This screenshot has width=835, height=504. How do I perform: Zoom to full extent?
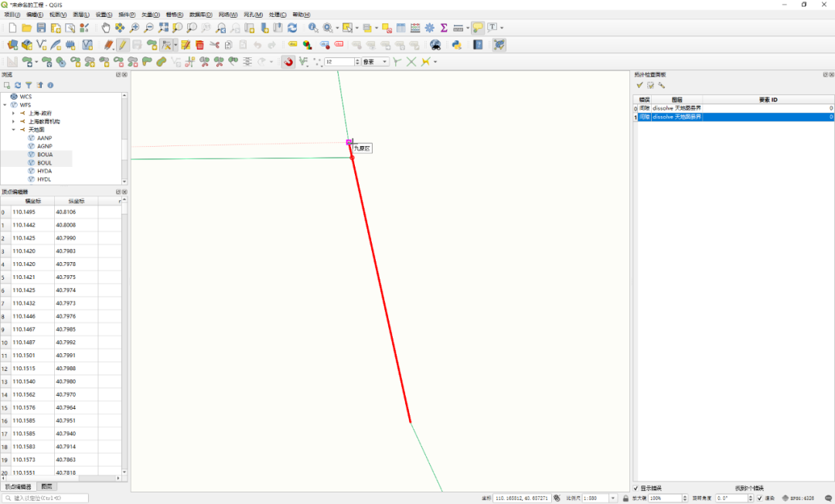tap(163, 28)
